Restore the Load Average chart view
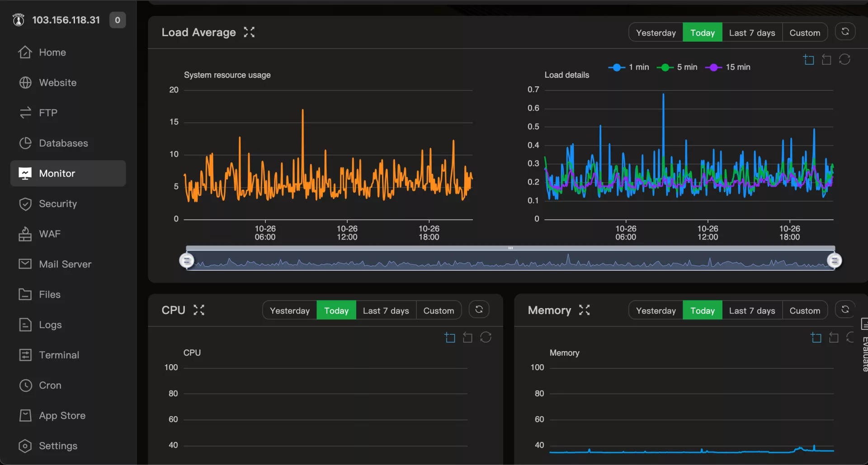This screenshot has width=868, height=465. point(844,59)
